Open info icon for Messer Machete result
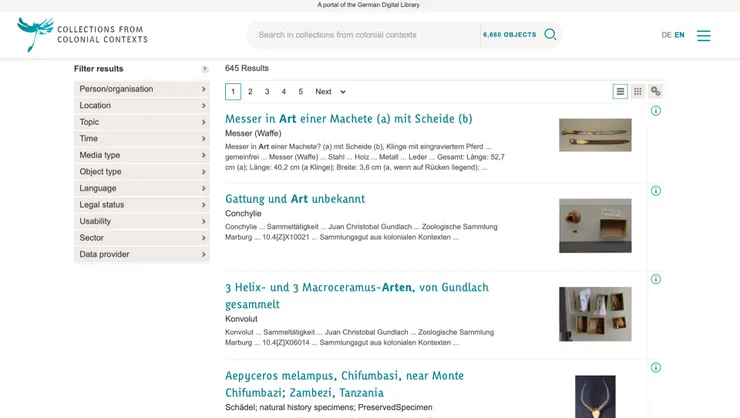 click(x=656, y=111)
